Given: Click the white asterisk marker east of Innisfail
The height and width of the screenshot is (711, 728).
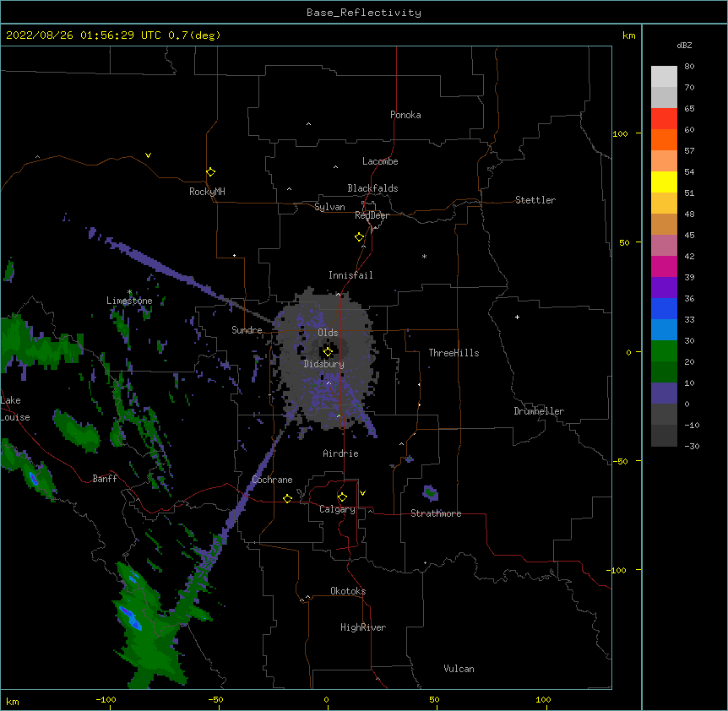Looking at the screenshot, I should 424,256.
